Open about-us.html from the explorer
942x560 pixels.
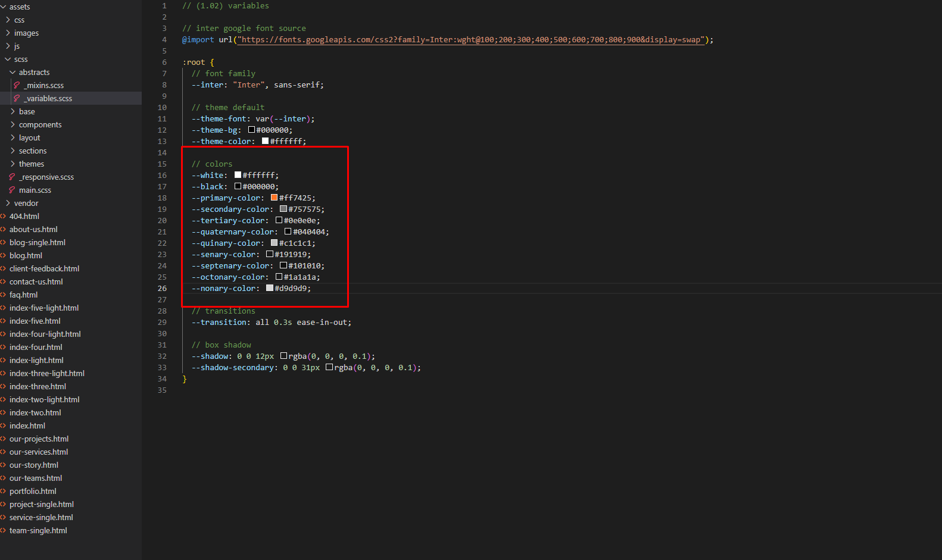pyautogui.click(x=33, y=229)
